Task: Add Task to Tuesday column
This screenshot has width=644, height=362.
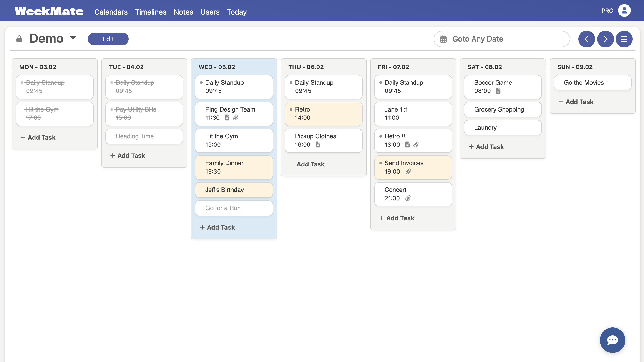Action: click(x=128, y=156)
